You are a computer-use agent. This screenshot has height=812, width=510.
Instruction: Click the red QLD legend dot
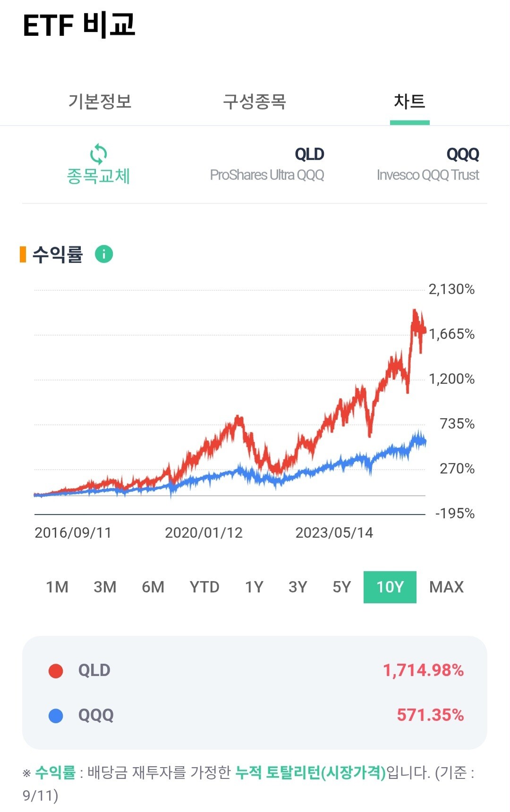click(x=56, y=671)
